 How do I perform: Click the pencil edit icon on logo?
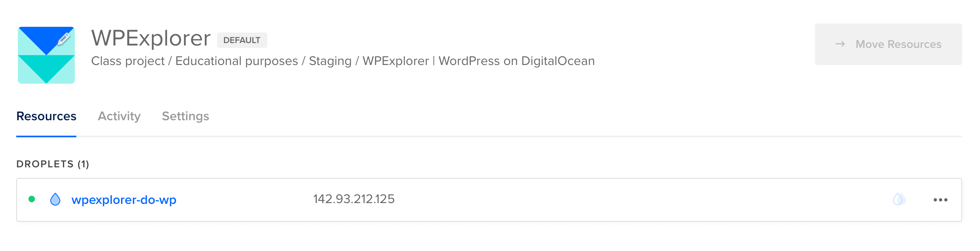coord(64,39)
